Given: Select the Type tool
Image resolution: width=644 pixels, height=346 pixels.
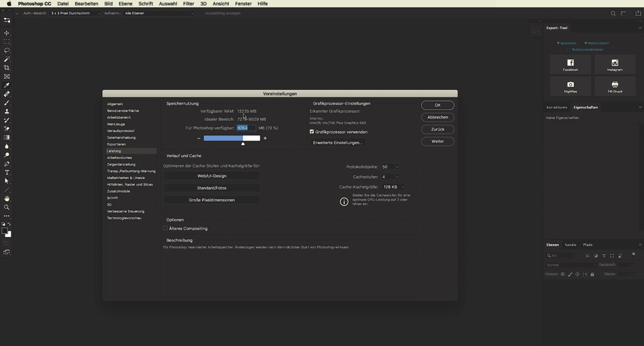Looking at the screenshot, I should [x=7, y=173].
